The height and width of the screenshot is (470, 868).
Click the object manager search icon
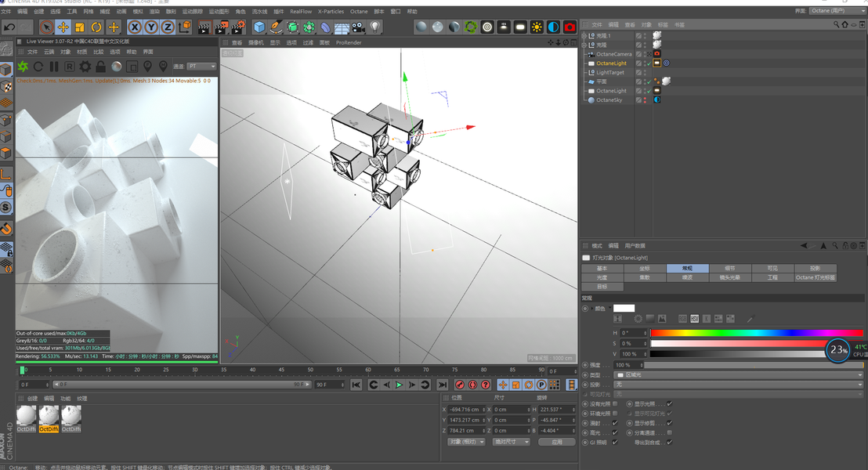[836, 24]
